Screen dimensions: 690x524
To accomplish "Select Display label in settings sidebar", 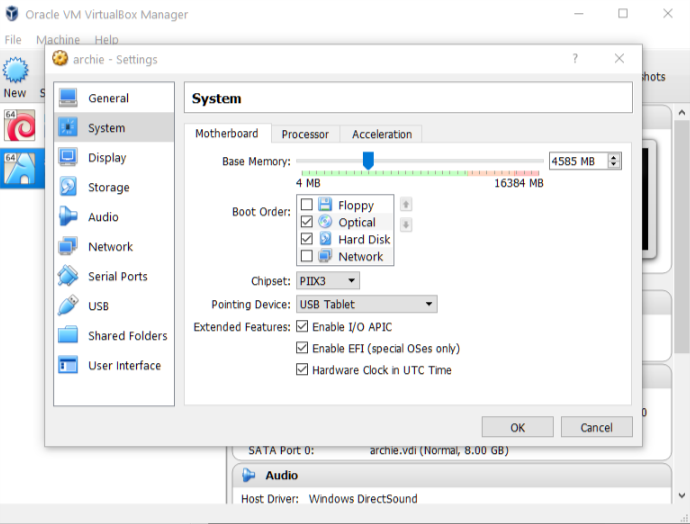I will (107, 158).
